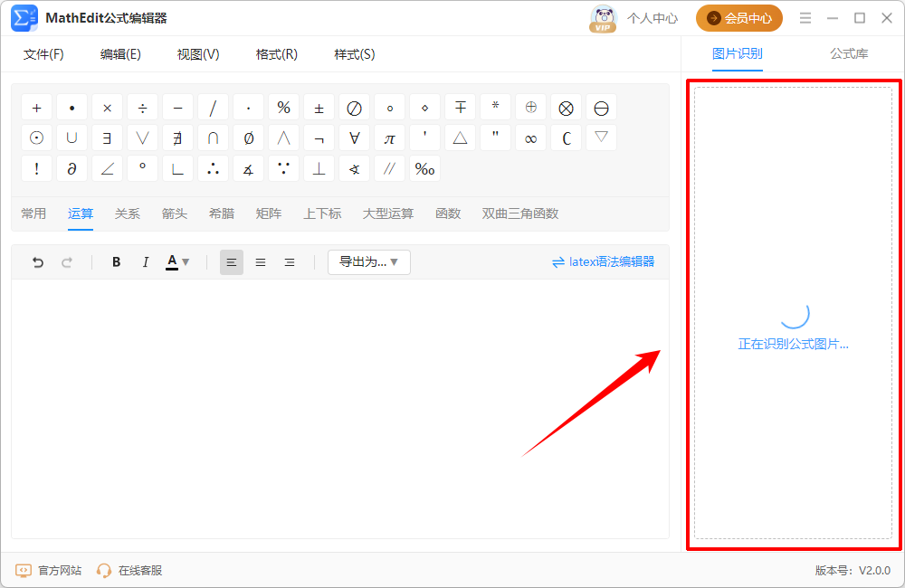Insert the multiplication × symbol
The image size is (905, 588).
coord(107,108)
